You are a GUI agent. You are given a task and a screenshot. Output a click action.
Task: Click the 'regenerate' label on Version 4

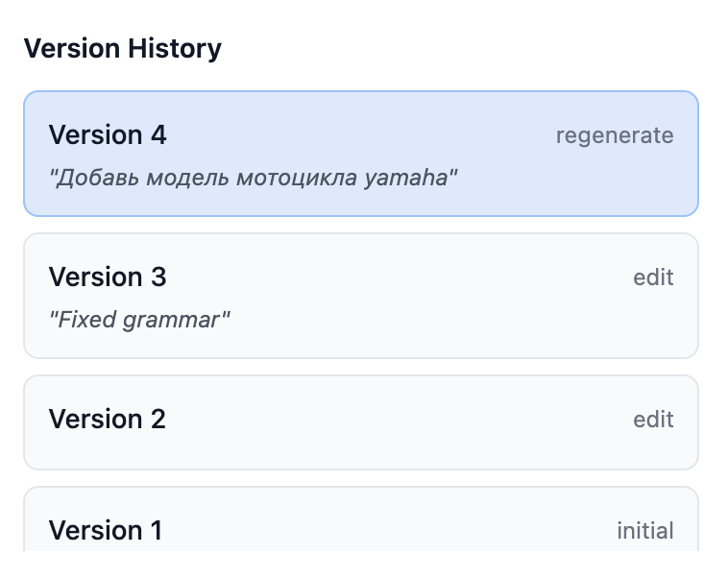coord(615,135)
